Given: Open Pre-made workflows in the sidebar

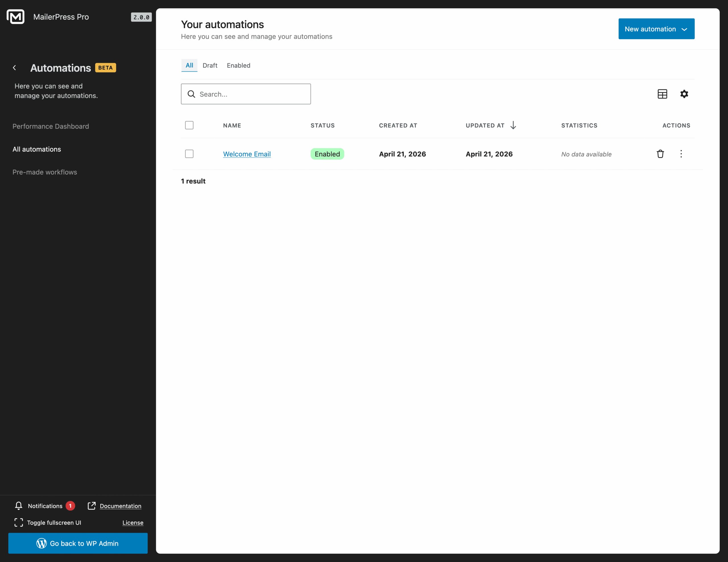Looking at the screenshot, I should [44, 172].
